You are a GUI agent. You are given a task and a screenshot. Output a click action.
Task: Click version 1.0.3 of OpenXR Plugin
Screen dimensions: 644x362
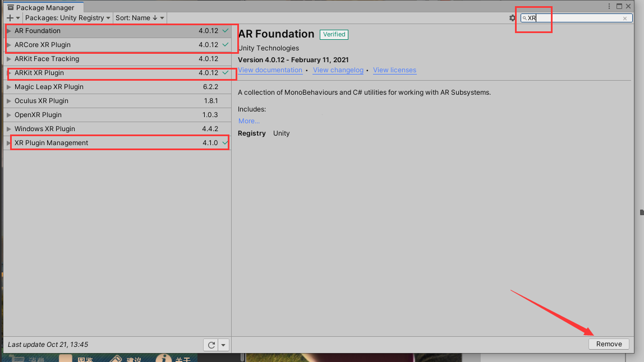(x=210, y=114)
